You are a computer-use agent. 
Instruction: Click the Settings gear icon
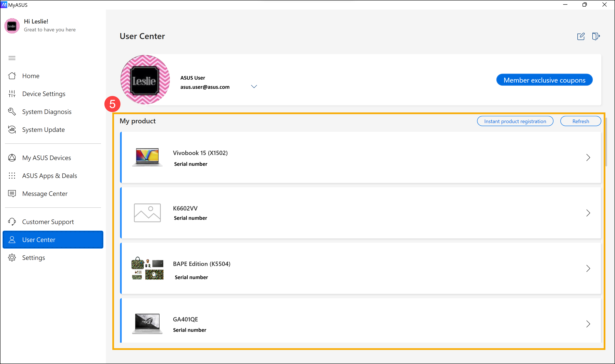click(x=12, y=258)
